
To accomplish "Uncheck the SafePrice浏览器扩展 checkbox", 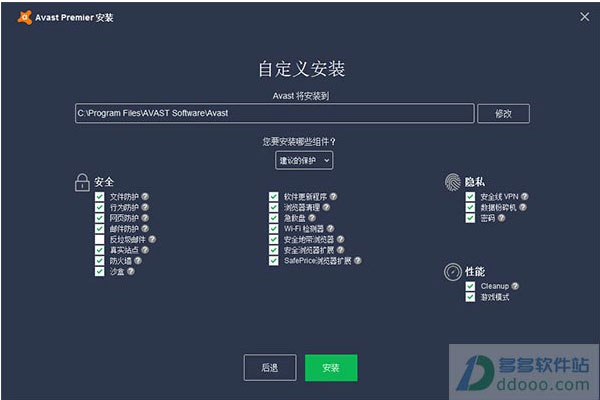I will (x=273, y=261).
